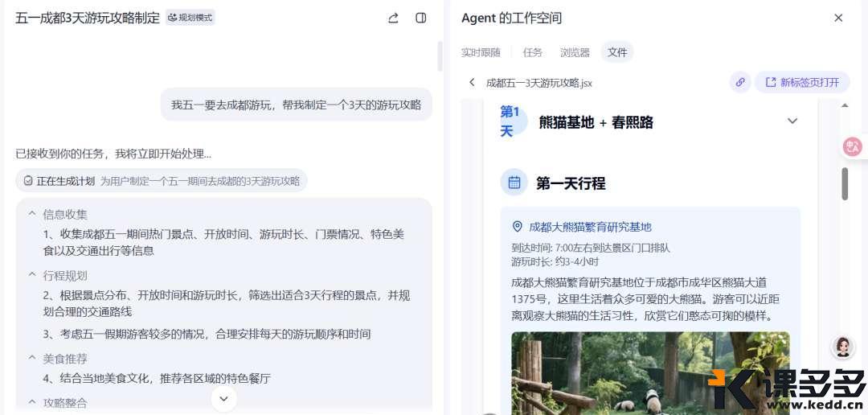Click plan step 4 about 结合当地美食文化
Screen dimensions: 868x415
pyautogui.click(x=158, y=379)
